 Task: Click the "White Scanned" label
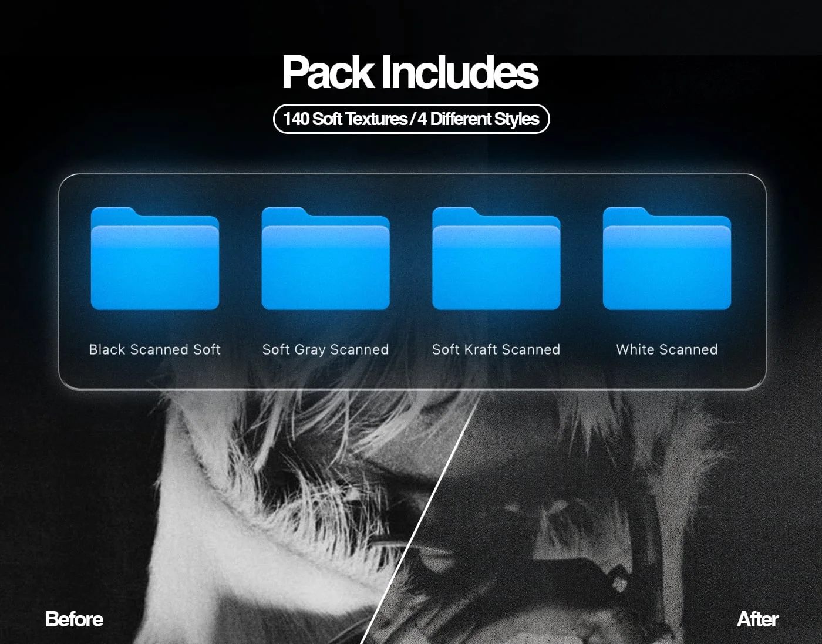(667, 349)
